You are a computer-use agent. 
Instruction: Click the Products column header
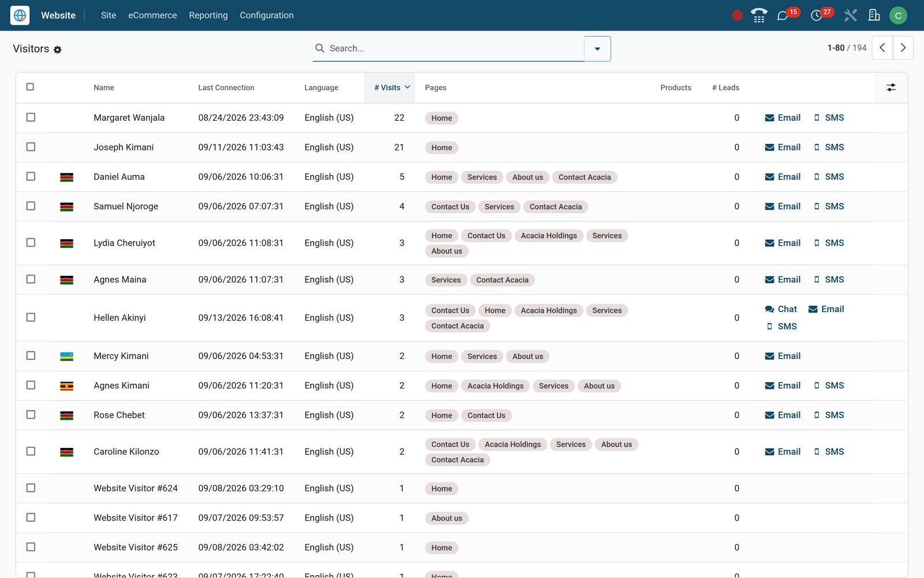point(676,88)
